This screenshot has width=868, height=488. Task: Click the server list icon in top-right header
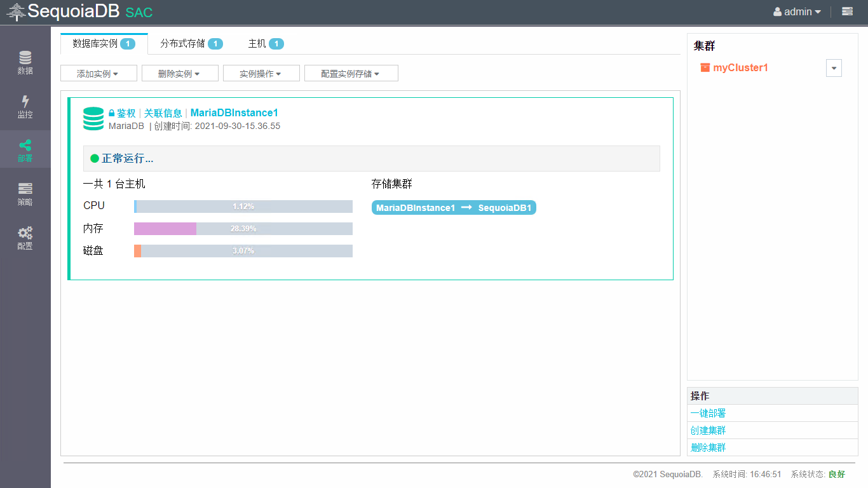pos(847,11)
